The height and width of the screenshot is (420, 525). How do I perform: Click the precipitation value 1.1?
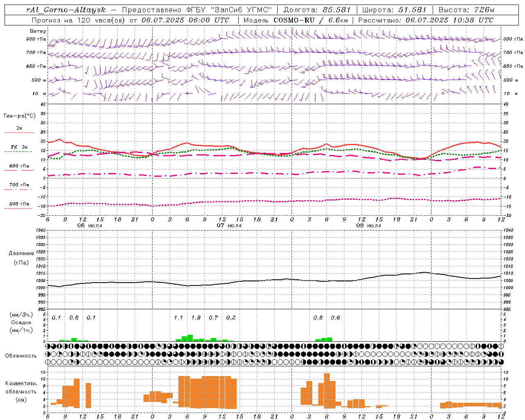tap(178, 318)
